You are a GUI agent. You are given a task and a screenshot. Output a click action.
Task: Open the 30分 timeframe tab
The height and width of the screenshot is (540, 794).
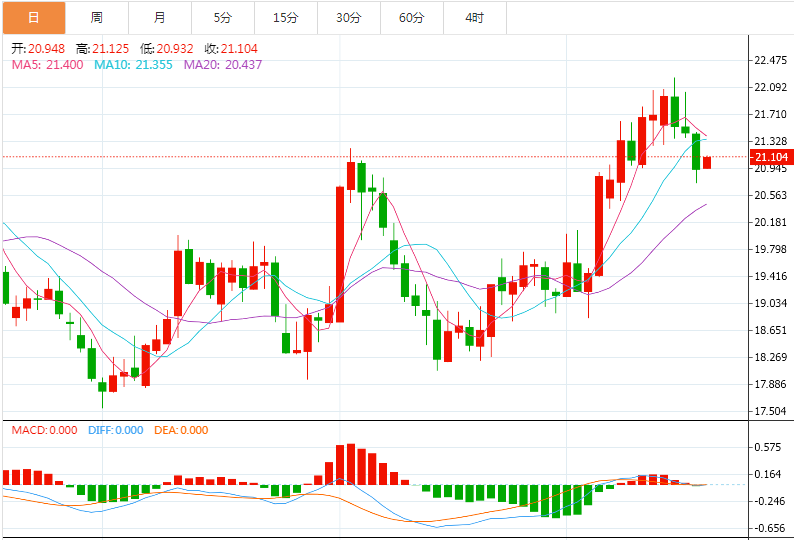pyautogui.click(x=348, y=18)
